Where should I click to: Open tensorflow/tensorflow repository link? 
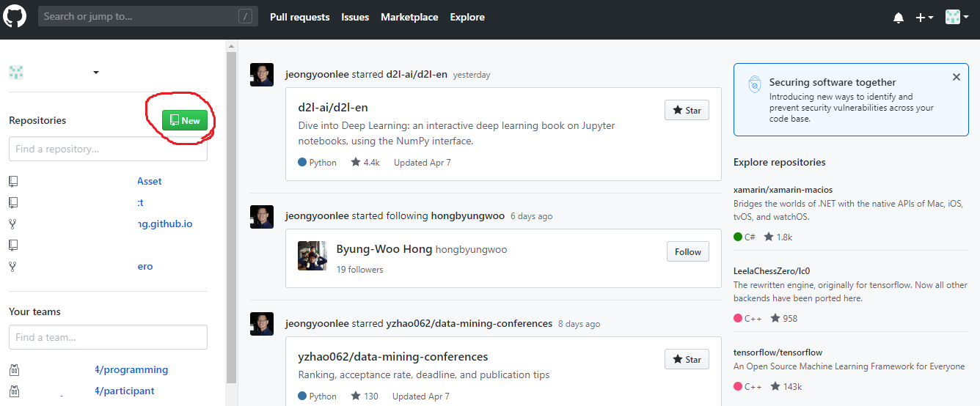click(778, 353)
